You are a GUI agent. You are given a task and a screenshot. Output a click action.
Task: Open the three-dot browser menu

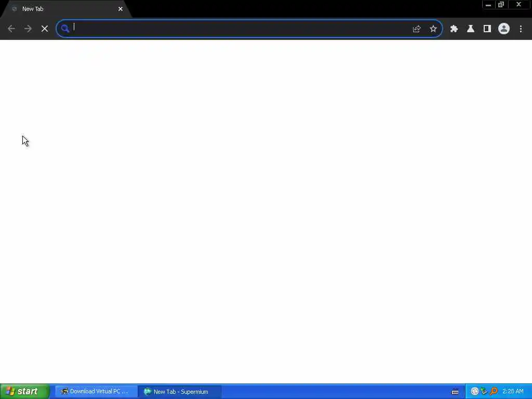click(x=521, y=29)
